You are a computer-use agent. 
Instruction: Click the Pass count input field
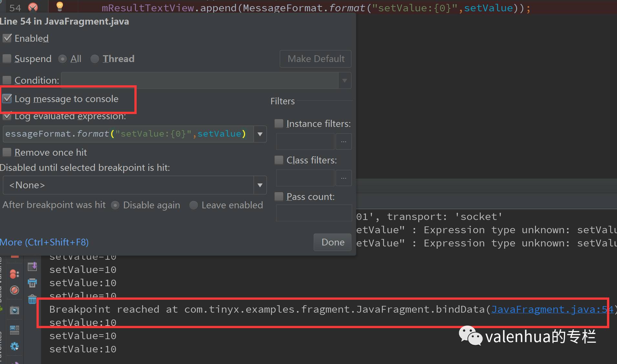pos(313,213)
